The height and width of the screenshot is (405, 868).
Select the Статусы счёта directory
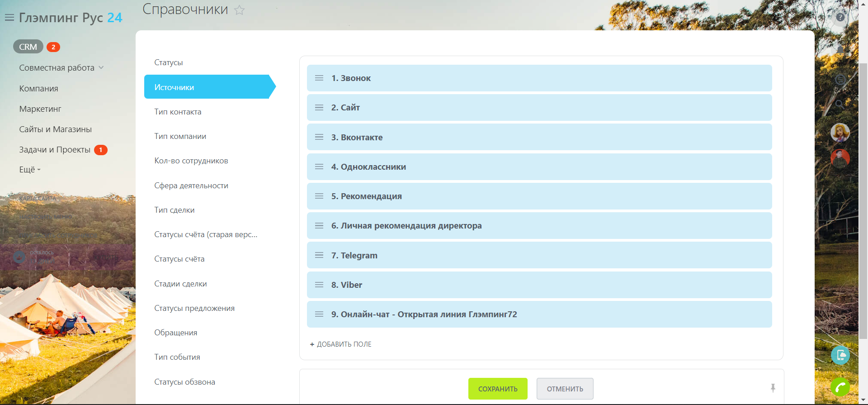[x=179, y=259]
